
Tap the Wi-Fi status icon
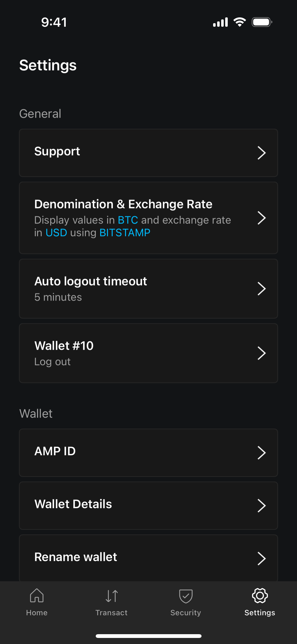[240, 22]
